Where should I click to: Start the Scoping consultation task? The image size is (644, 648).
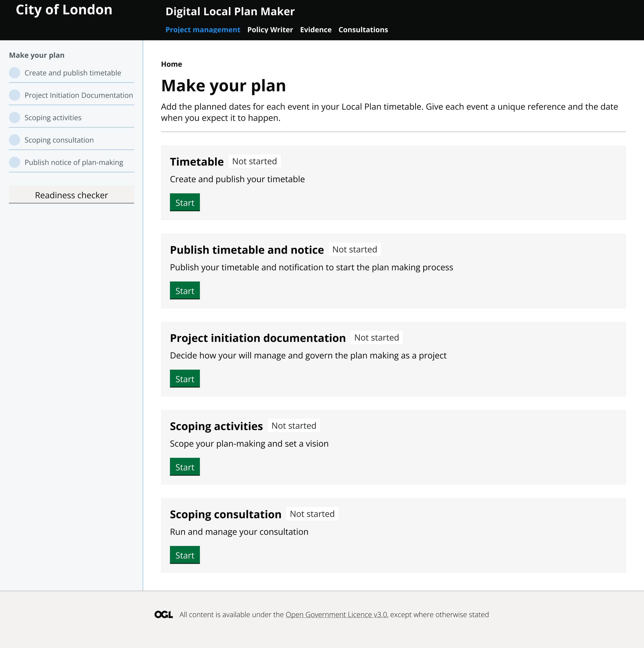point(185,555)
